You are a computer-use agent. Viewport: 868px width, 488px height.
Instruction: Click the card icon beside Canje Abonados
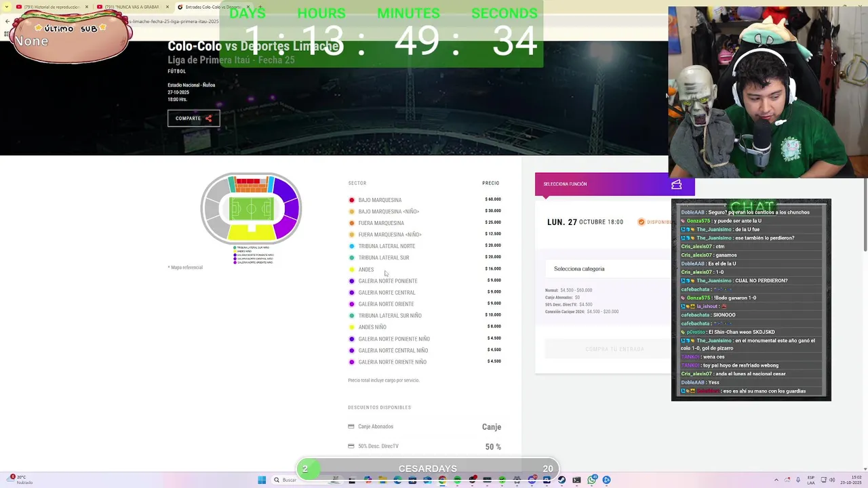351,426
